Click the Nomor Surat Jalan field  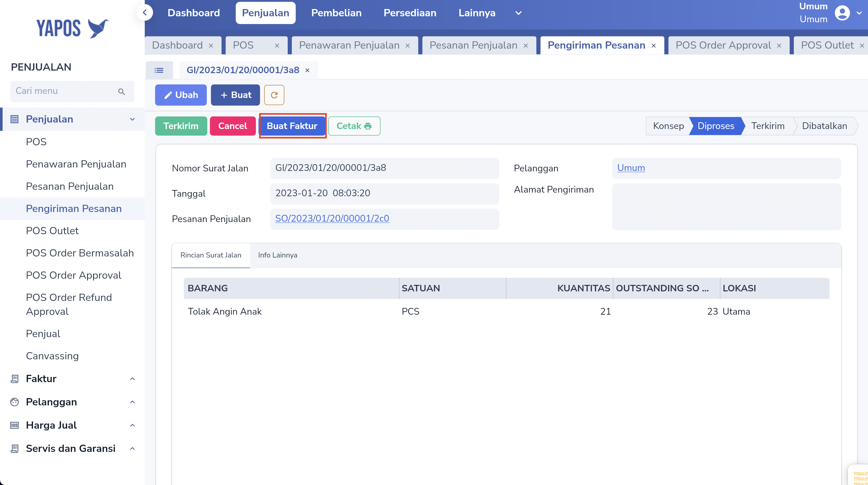tap(384, 168)
